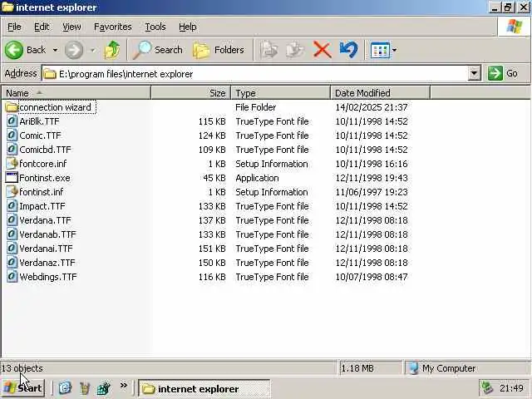
Task: Select the Comicbd.TTF font icon
Action: coord(12,150)
